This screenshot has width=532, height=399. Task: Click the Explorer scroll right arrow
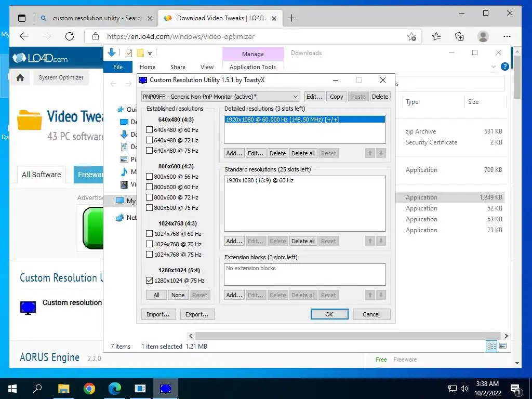[x=506, y=336]
